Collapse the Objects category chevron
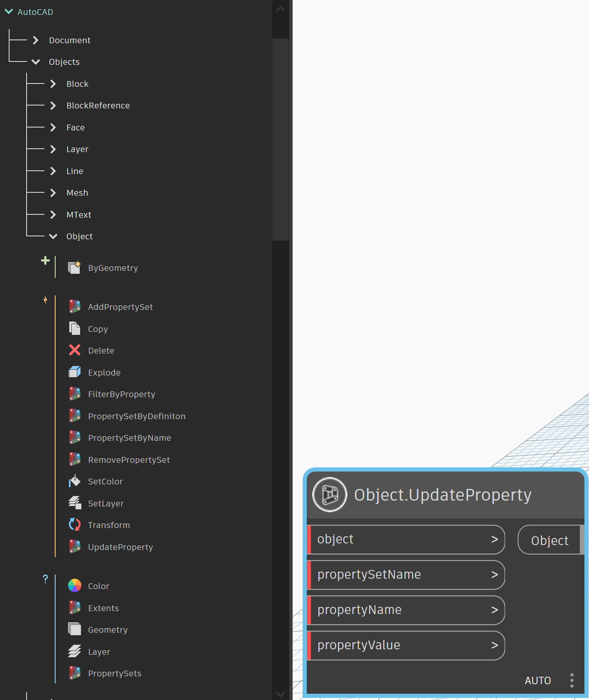Viewport: 589px width, 700px height. click(36, 62)
